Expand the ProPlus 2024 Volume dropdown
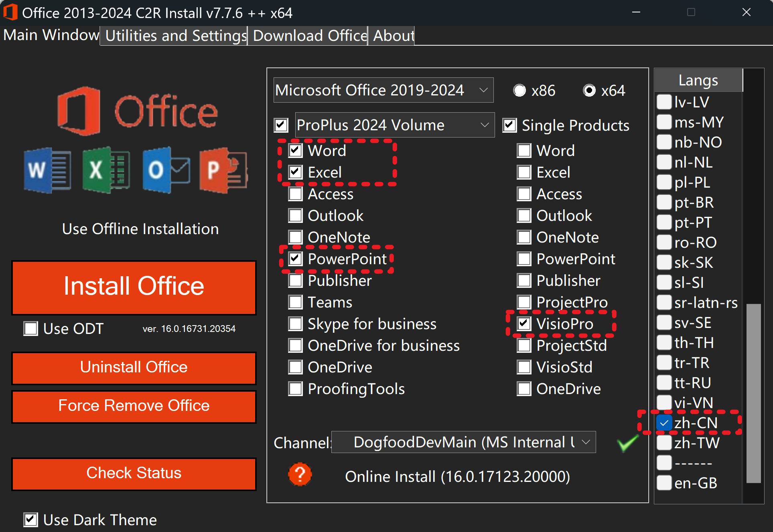 pos(394,125)
